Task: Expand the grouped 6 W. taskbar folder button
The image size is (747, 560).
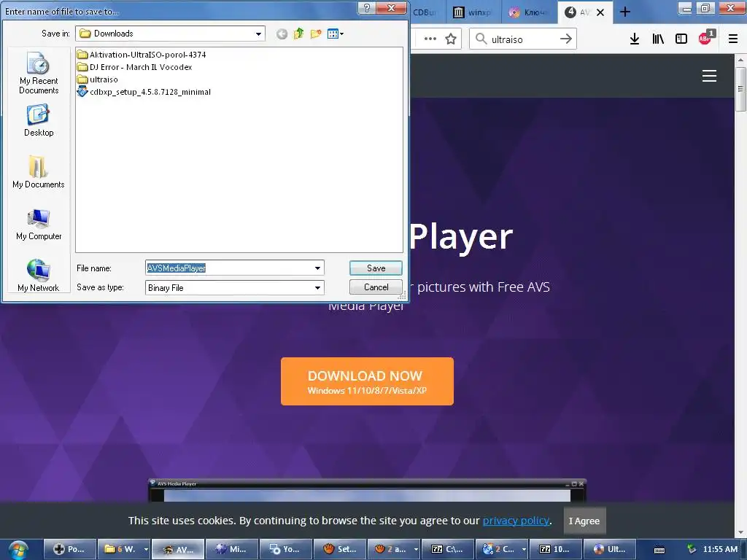Action: [146, 550]
